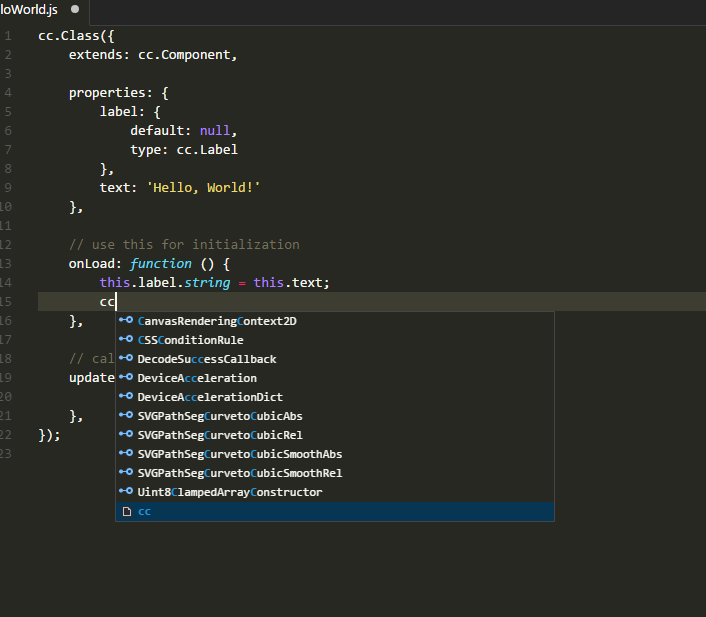The height and width of the screenshot is (617, 706).
Task: Click the typed 'cc' on line 15
Action: pyautogui.click(x=107, y=302)
